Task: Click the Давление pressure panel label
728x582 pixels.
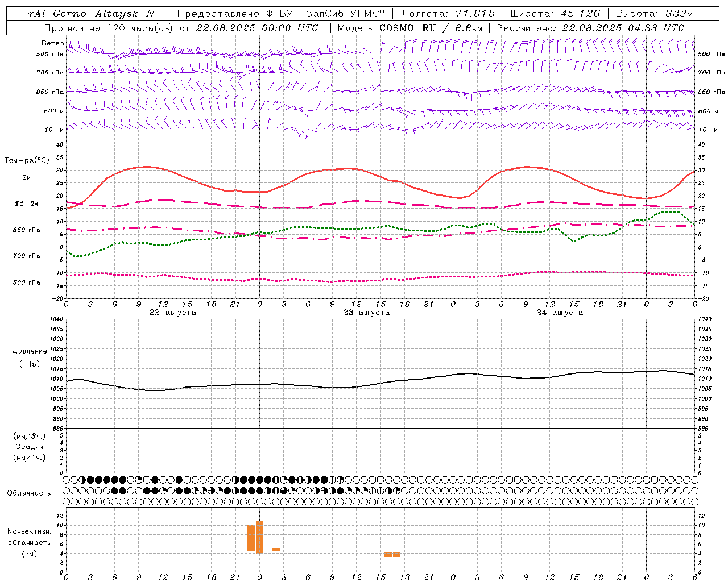Action: 30,351
